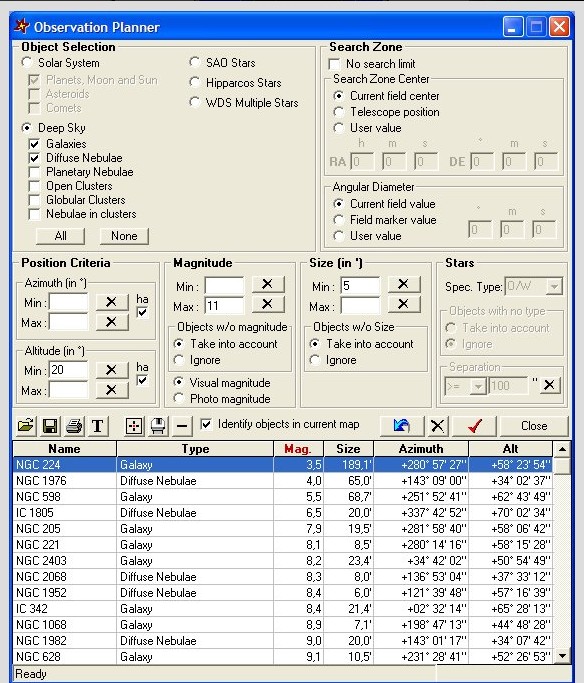
Task: Select the IC 1805 row
Action: (283, 513)
